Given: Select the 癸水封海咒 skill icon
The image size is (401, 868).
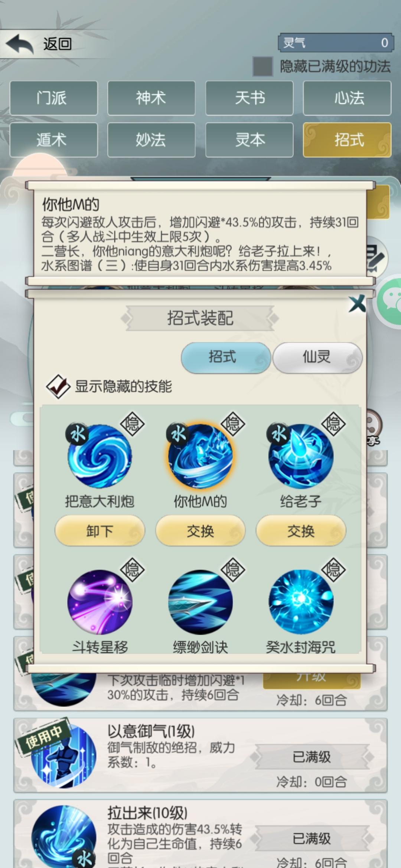Looking at the screenshot, I should point(301,602).
